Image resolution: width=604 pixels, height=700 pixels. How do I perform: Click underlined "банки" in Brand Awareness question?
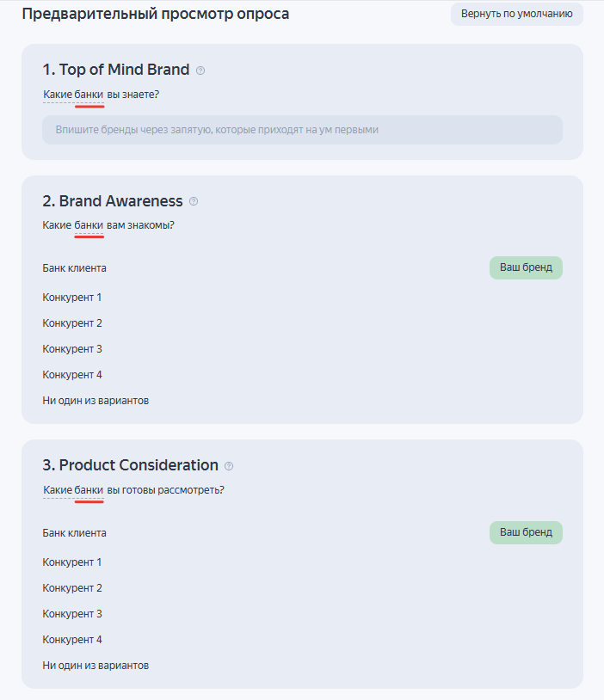[x=89, y=225]
